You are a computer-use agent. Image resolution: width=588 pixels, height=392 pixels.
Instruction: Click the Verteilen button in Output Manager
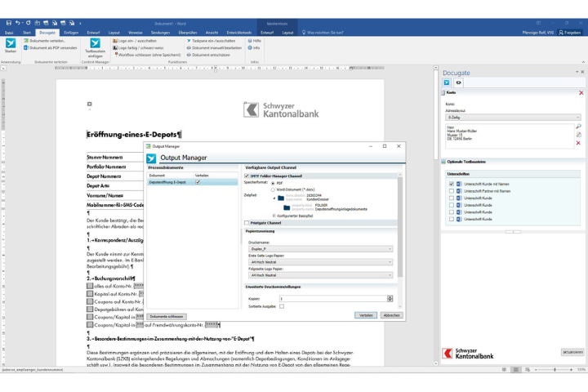[x=366, y=315]
